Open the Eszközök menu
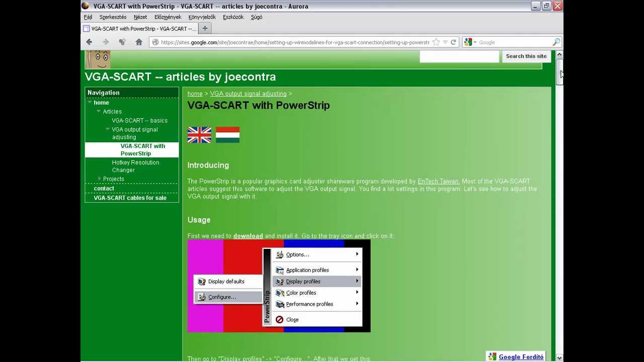This screenshot has height=362, width=644. pyautogui.click(x=233, y=17)
